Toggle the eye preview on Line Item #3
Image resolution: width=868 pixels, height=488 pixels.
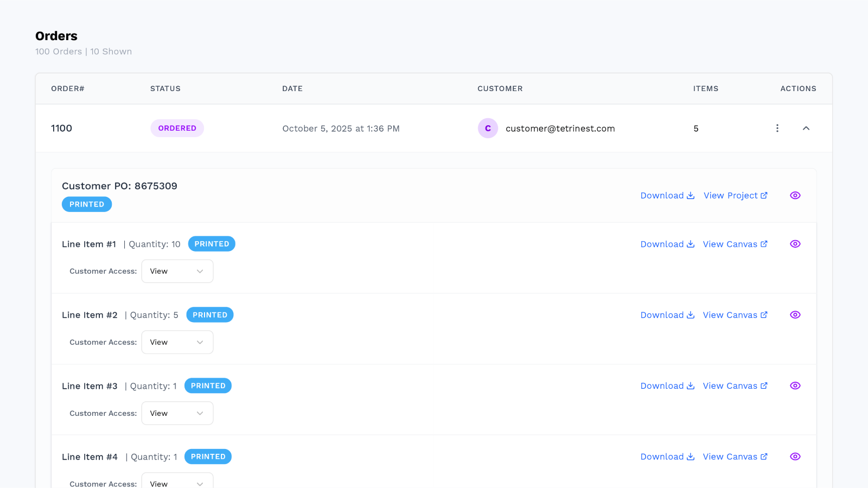pyautogui.click(x=795, y=386)
